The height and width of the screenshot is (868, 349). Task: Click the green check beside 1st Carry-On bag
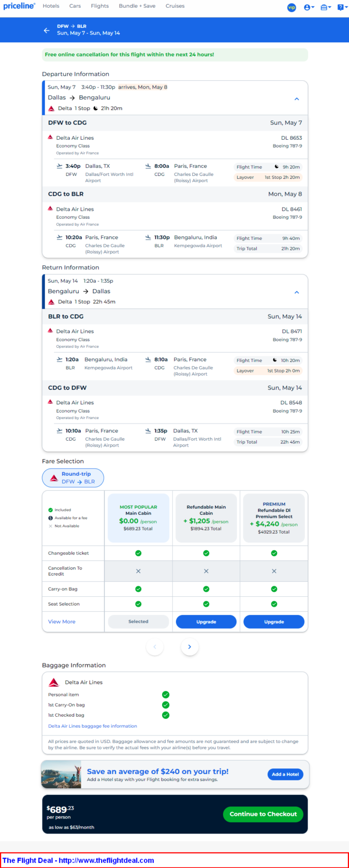pyautogui.click(x=166, y=705)
